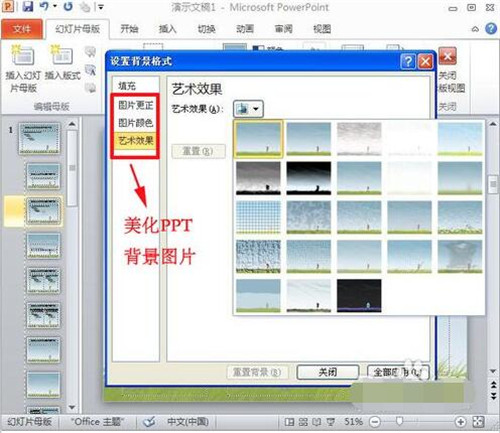Open the 文件 File tab
The width and height of the screenshot is (500, 433).
point(22,29)
